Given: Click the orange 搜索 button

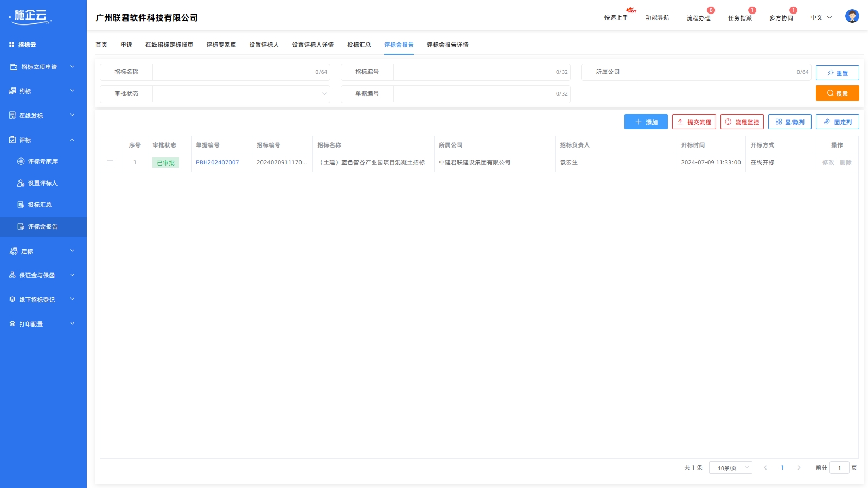Looking at the screenshot, I should (x=837, y=93).
